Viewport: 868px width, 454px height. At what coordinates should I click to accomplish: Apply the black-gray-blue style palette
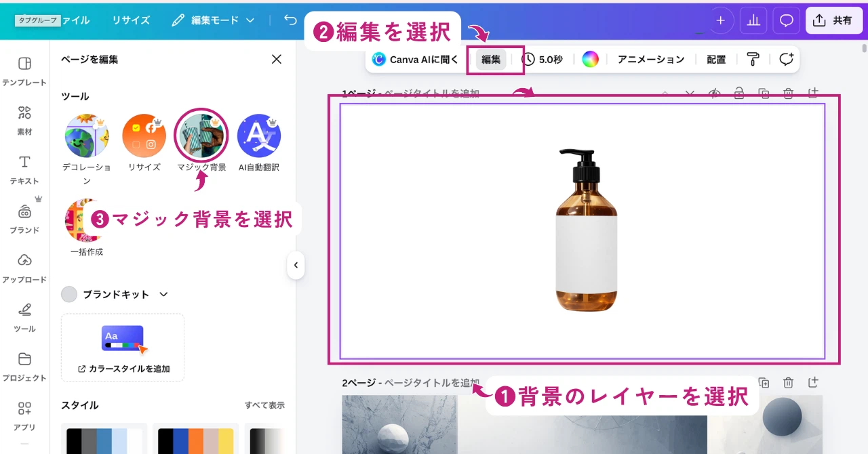tap(104, 440)
